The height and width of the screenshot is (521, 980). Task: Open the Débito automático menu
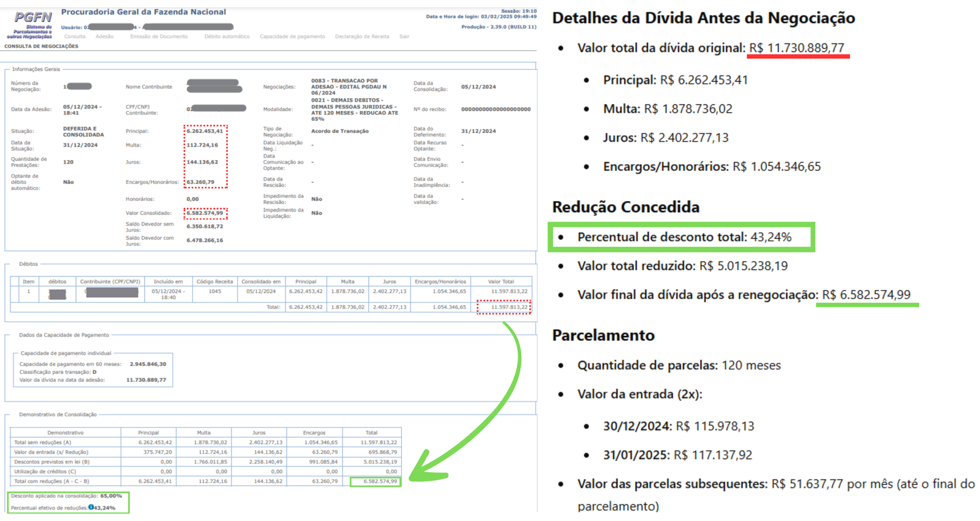(x=227, y=37)
